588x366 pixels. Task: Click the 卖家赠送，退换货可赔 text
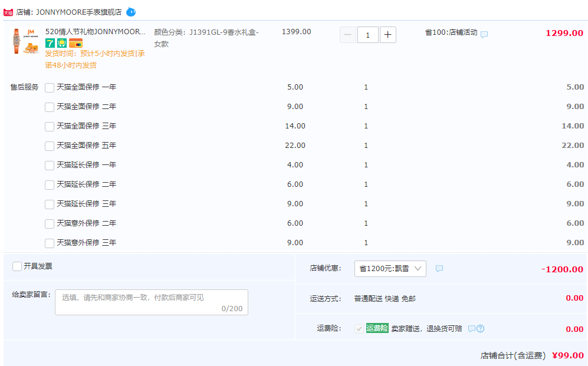(x=427, y=328)
